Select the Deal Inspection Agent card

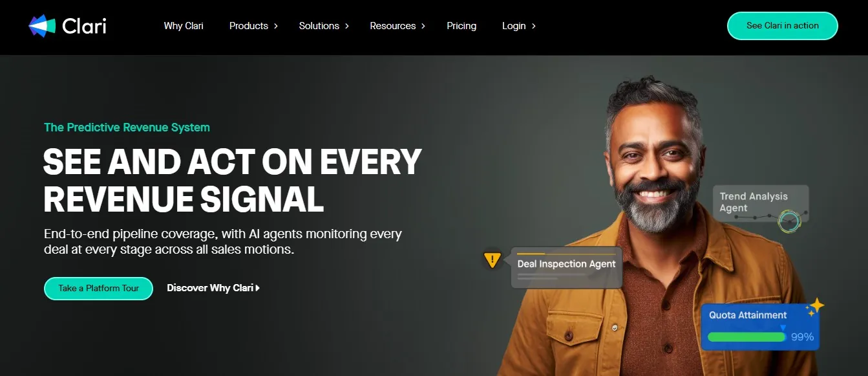[x=567, y=267]
